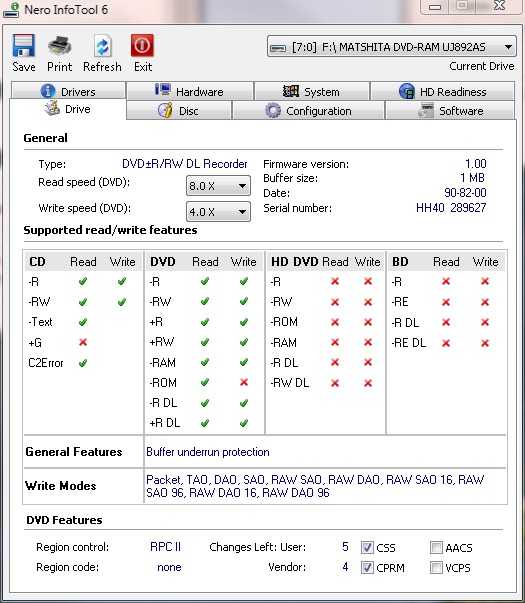525x603 pixels.
Task: Switch to the Configuration tab
Action: (x=308, y=111)
